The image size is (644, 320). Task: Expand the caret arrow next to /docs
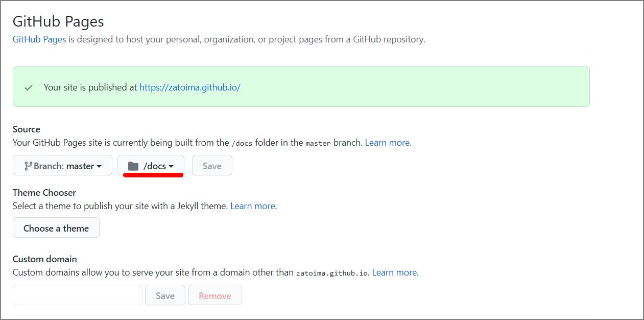tap(171, 166)
